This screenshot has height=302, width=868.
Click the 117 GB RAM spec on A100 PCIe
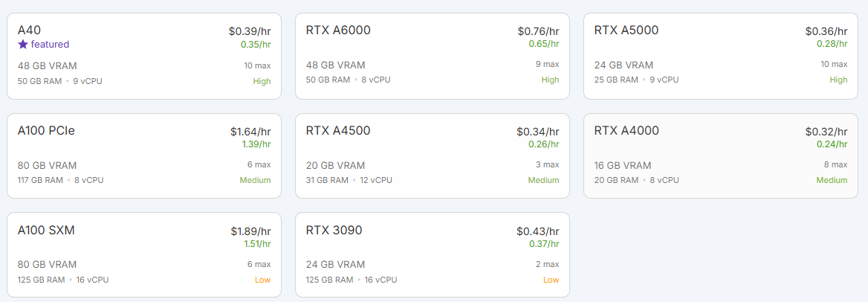point(40,180)
